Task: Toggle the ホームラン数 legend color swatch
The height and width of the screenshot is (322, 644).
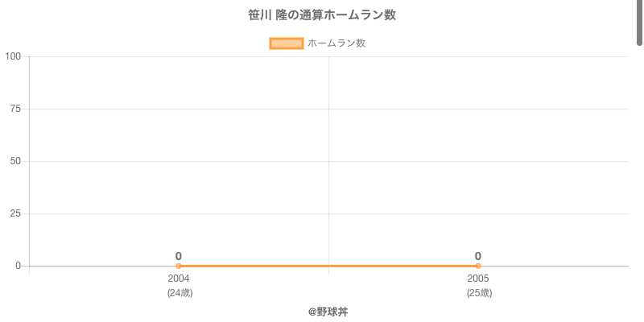Action: (287, 43)
